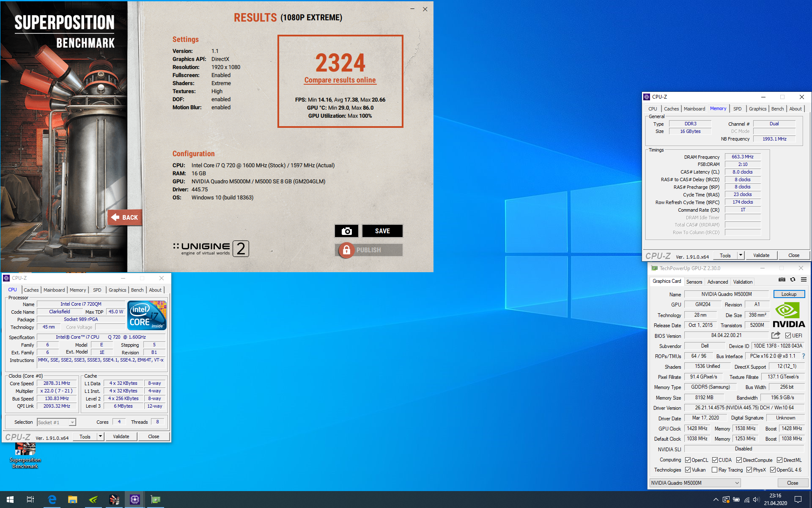Click the BIOS Version field 84.04.22.00.21

point(726,335)
